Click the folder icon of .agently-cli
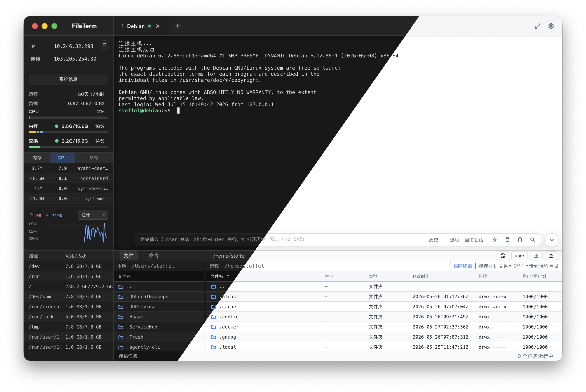The height and width of the screenshot is (392, 586). pyautogui.click(x=121, y=347)
